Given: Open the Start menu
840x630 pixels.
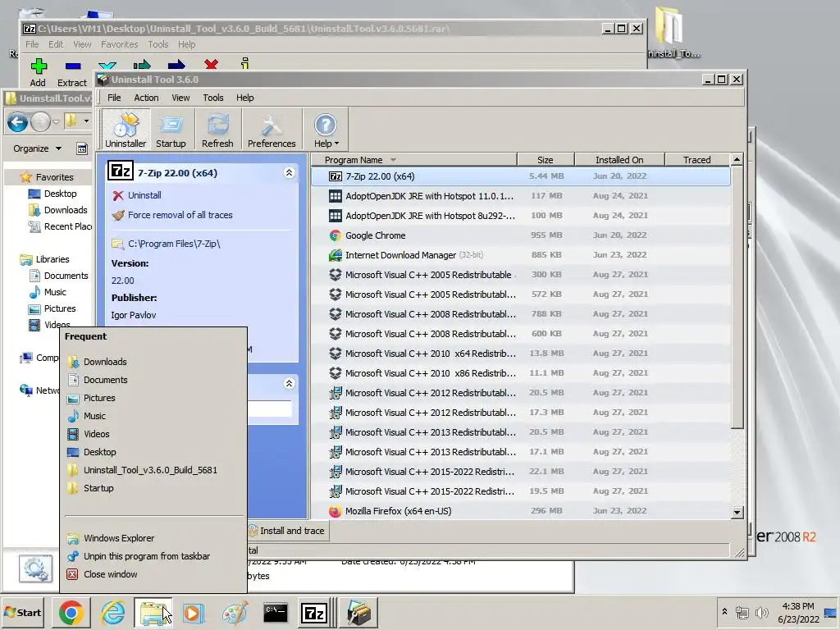Looking at the screenshot, I should coord(22,612).
